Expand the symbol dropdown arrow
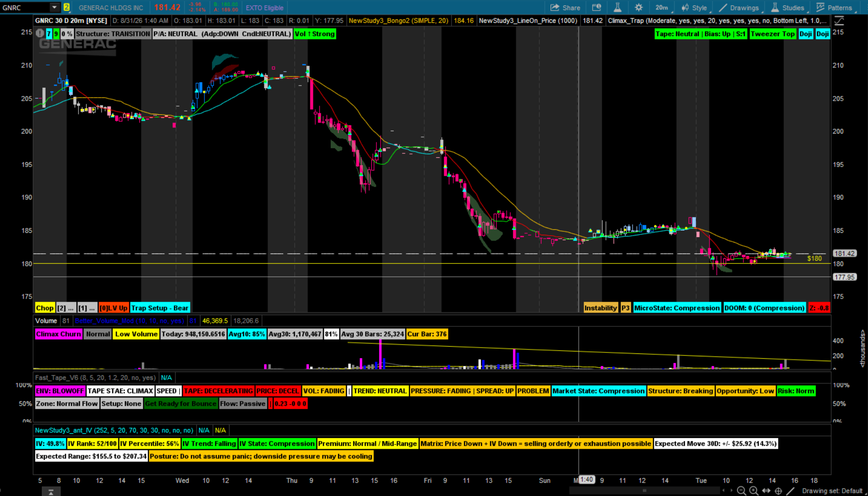Screen dimensions: 868x496 pos(54,7)
